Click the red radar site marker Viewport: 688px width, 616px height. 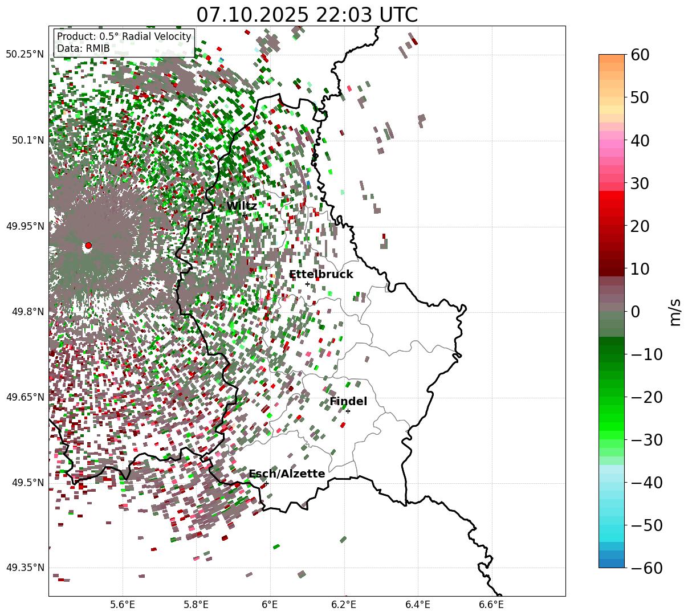pyautogui.click(x=88, y=246)
